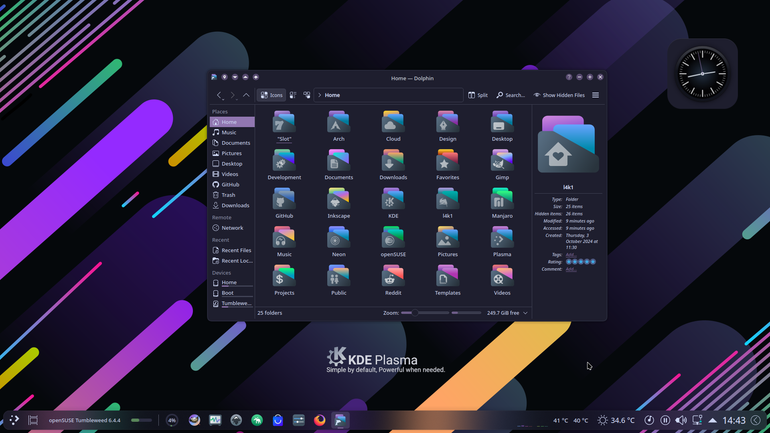This screenshot has height=433, width=770.
Task: Select Pictures in Places sidebar
Action: [232, 153]
